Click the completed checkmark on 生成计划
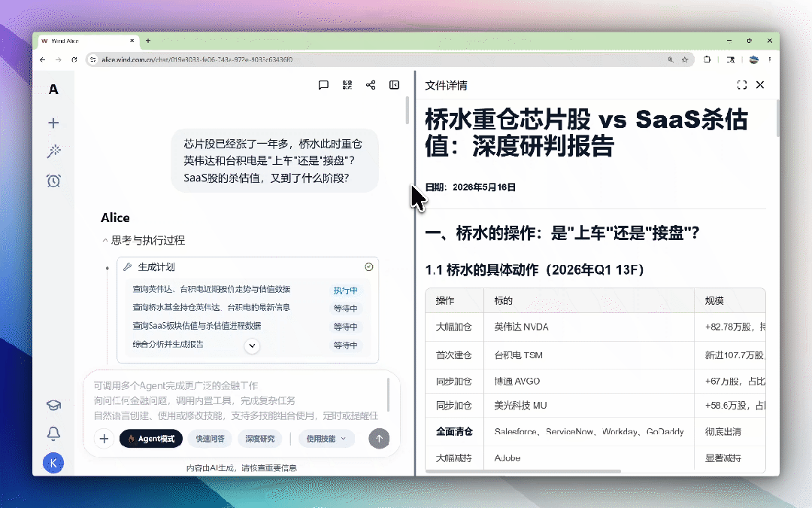This screenshot has height=508, width=812. tap(368, 266)
